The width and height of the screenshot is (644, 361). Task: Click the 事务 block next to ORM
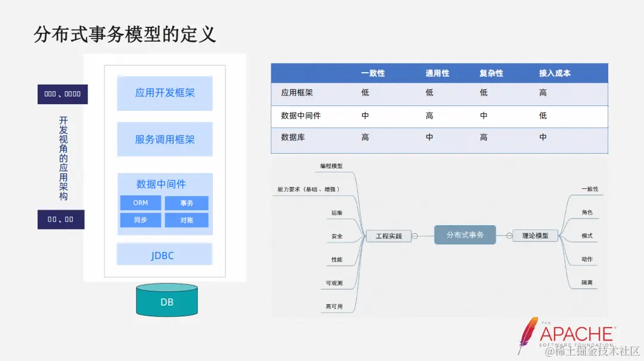(x=187, y=203)
